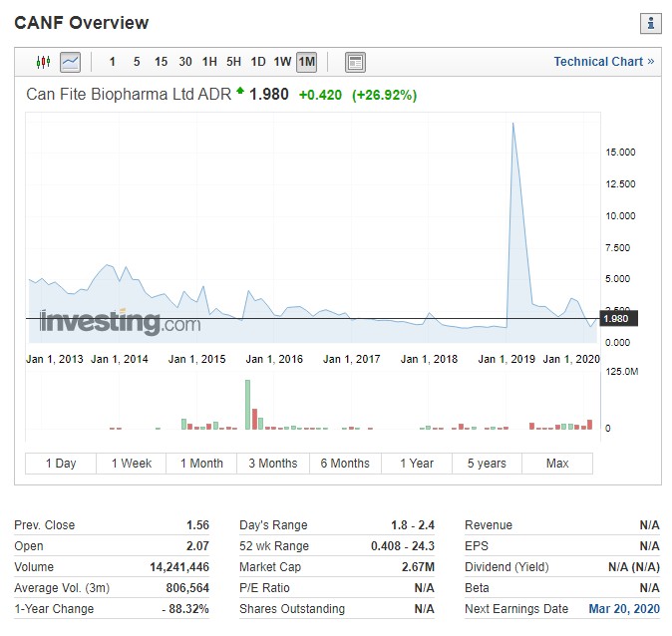
Task: Show the 3 Months range
Action: (x=273, y=464)
